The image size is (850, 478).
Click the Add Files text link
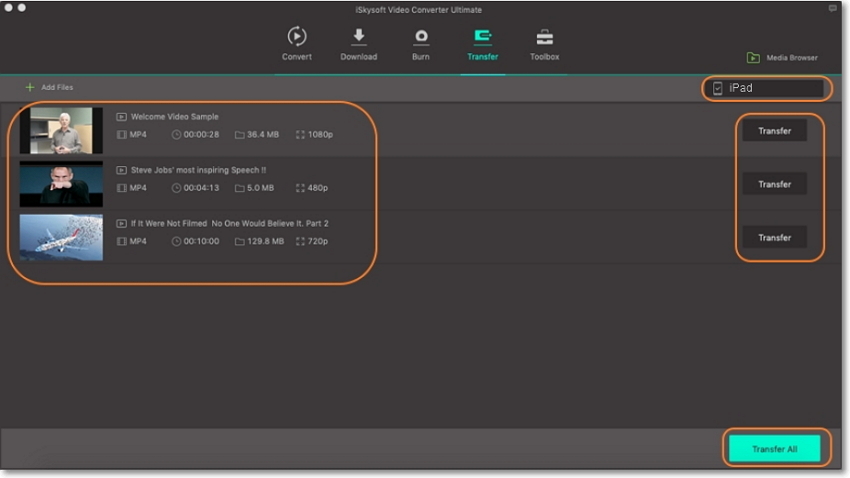[x=57, y=88]
